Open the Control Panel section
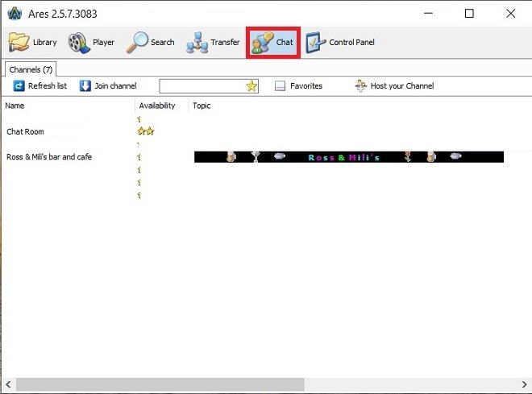 point(340,43)
